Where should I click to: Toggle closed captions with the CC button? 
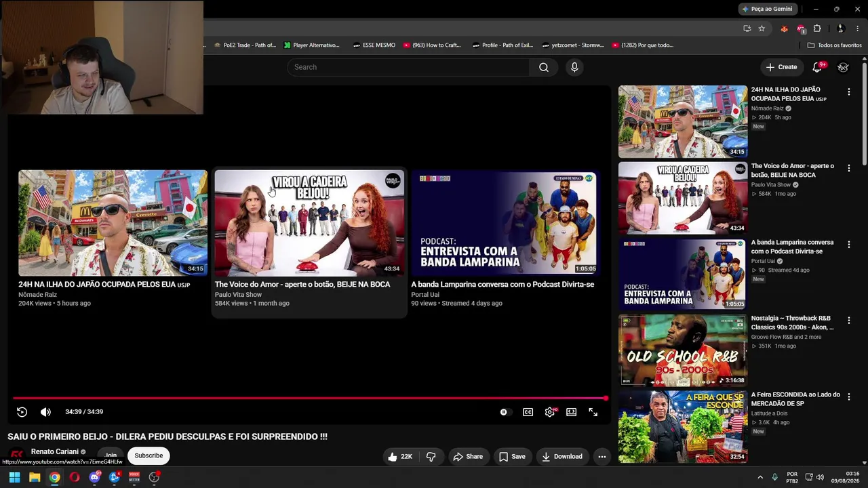coord(528,412)
